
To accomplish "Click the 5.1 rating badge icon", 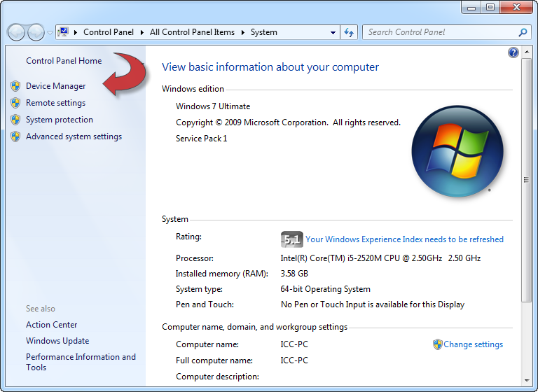I will [291, 239].
